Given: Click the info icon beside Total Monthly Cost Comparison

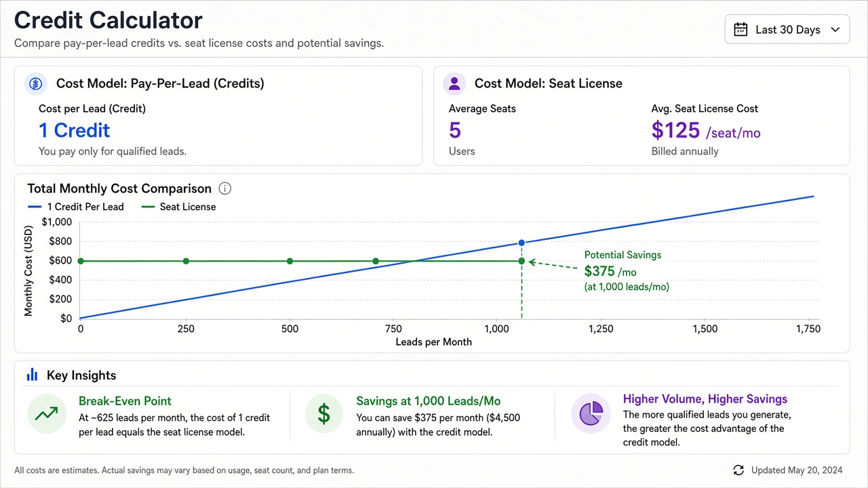Looking at the screenshot, I should (x=226, y=188).
